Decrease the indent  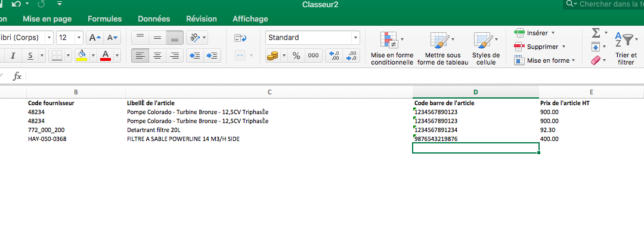195,56
